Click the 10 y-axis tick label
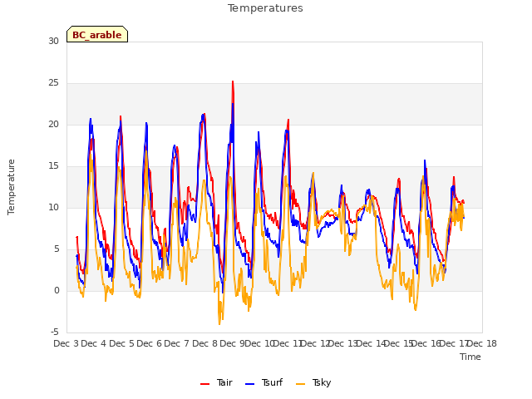This screenshot has width=532, height=399. [x=53, y=208]
